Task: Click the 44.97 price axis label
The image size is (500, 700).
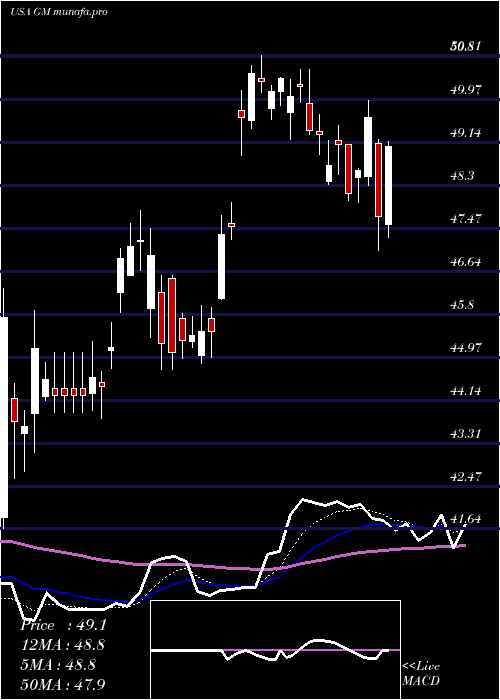Action: click(x=466, y=347)
